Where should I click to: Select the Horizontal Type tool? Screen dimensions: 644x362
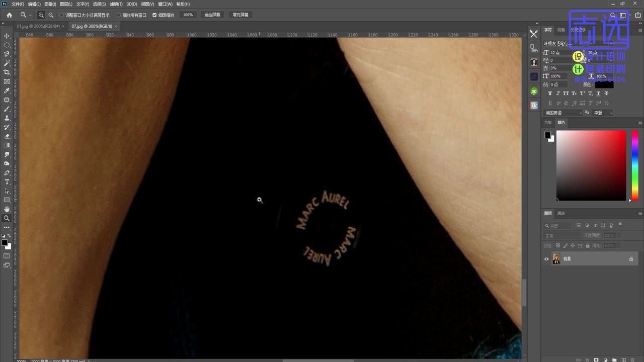coord(7,182)
